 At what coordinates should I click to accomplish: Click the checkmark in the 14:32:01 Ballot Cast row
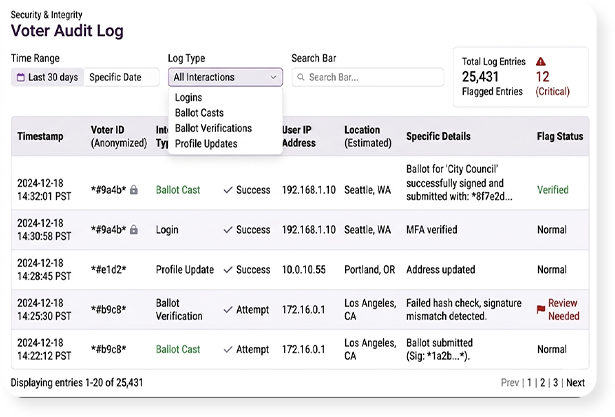click(x=228, y=190)
